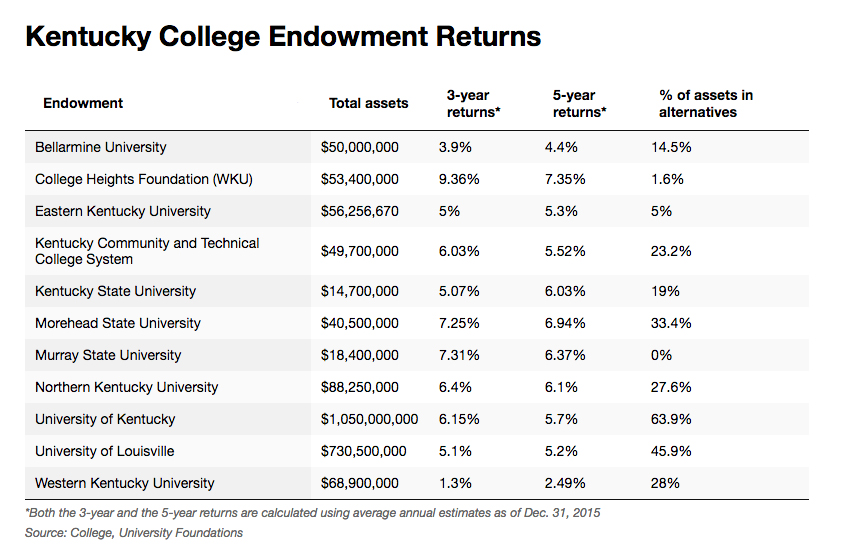Click Murray State's 0% alternatives value
The image size is (841, 559).
pos(661,355)
